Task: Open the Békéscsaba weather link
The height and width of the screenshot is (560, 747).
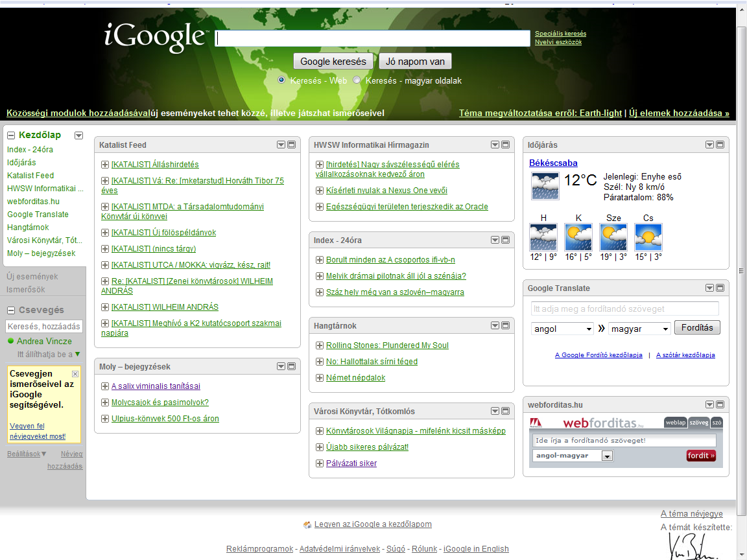Action: pyautogui.click(x=553, y=163)
